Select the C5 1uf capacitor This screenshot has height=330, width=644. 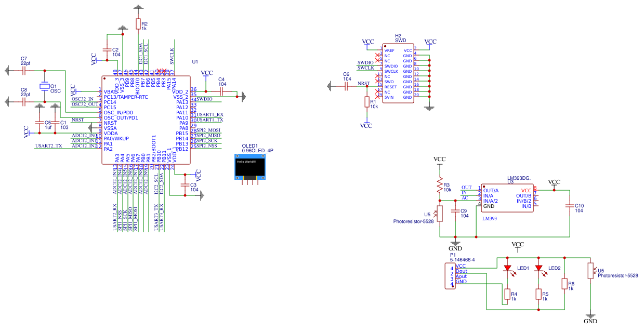click(x=39, y=123)
